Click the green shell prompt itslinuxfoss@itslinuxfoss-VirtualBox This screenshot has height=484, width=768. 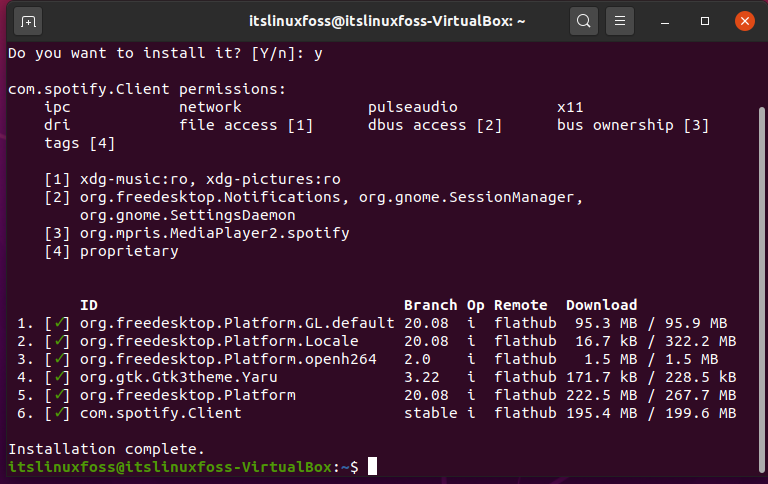click(x=170, y=467)
